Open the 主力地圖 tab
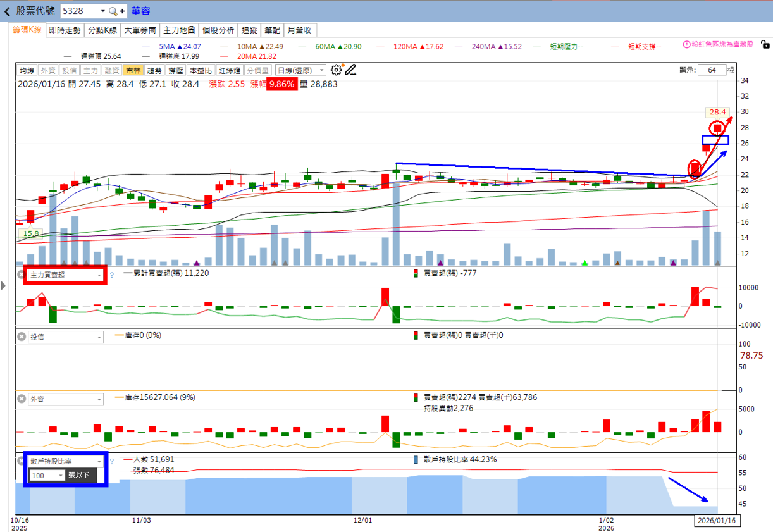 point(180,30)
